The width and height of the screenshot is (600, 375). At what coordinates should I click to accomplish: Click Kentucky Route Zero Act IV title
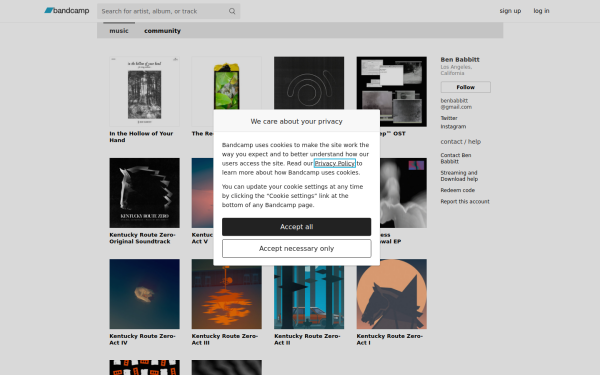coord(142,339)
